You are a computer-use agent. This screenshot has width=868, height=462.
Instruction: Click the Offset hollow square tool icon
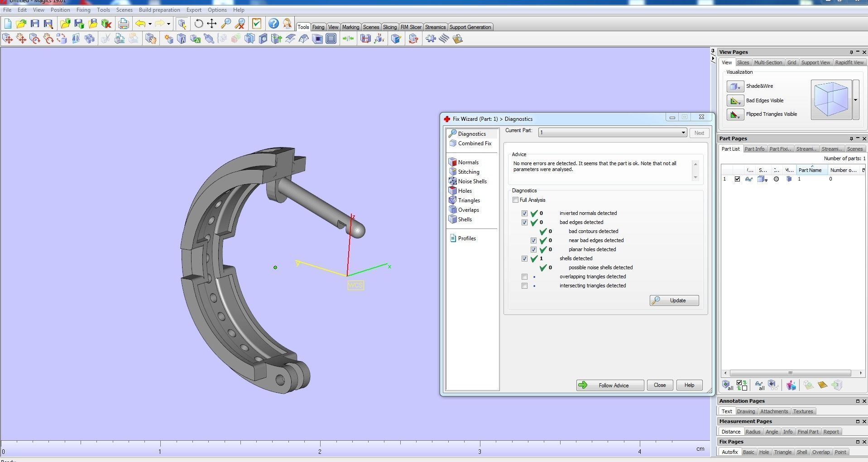click(331, 39)
